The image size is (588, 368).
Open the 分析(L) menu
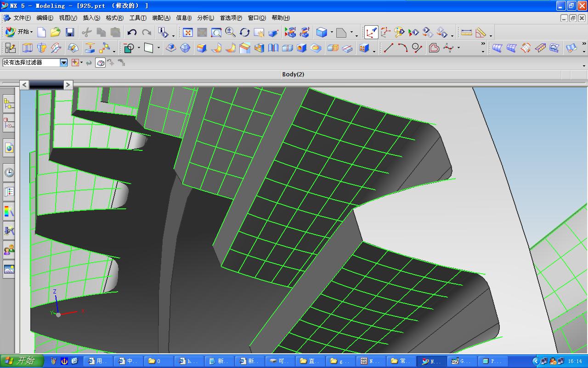click(205, 18)
